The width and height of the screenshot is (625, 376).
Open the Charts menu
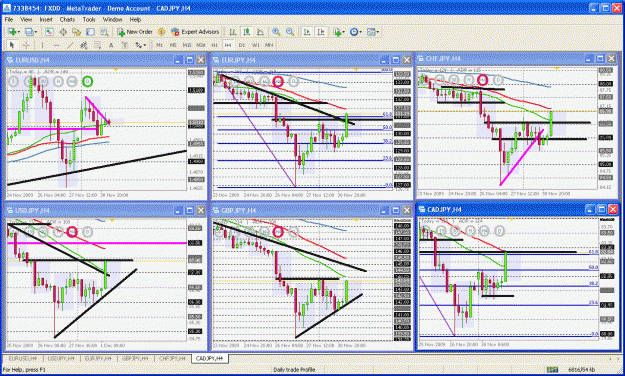click(x=67, y=19)
